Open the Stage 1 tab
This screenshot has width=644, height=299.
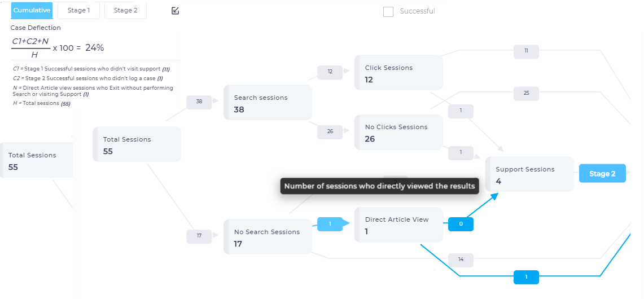tap(78, 11)
